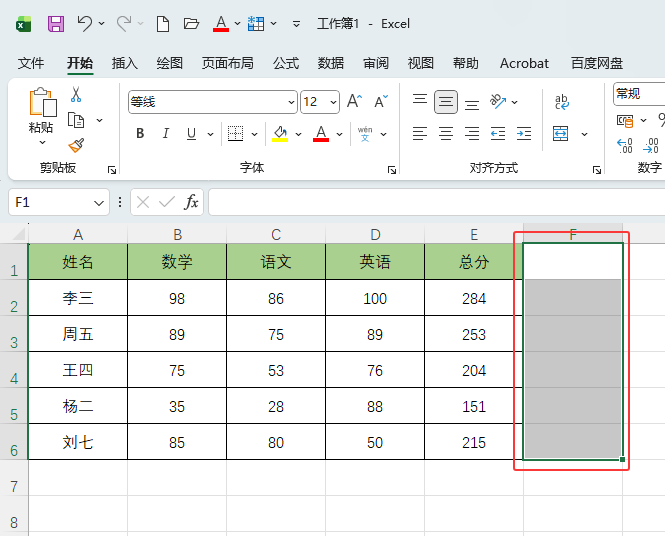The image size is (665, 536).
Task: Click the Copy icon
Action: pyautogui.click(x=76, y=120)
